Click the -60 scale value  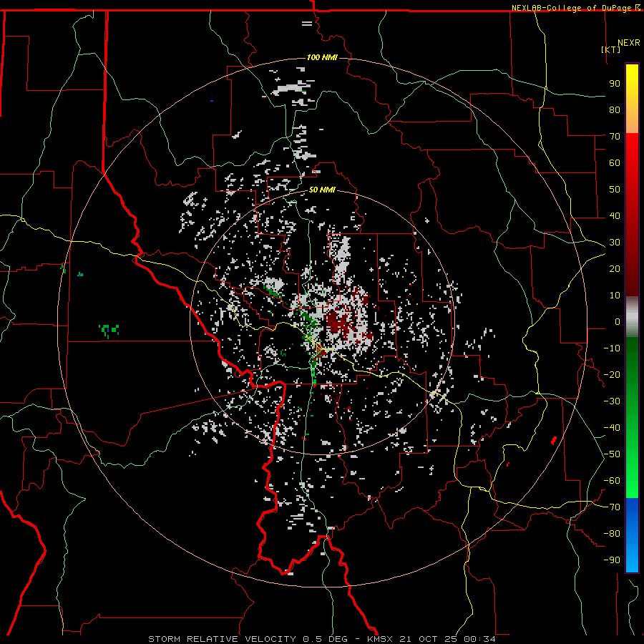[612, 481]
